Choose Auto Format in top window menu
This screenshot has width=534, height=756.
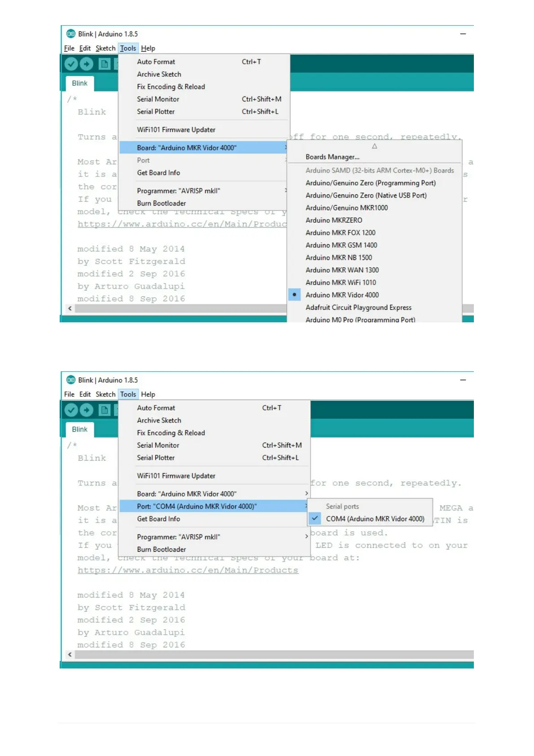pyautogui.click(x=204, y=62)
